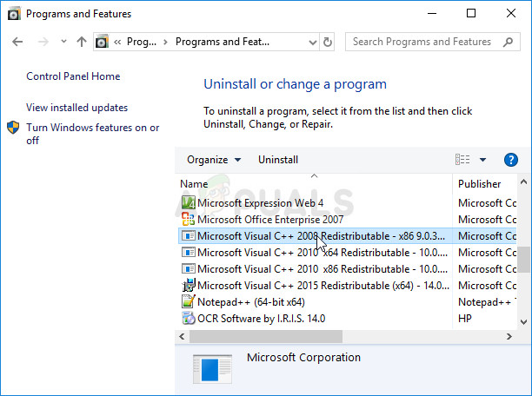Open Control Panel Home link
Viewport: 532px width, 396px height.
73,76
